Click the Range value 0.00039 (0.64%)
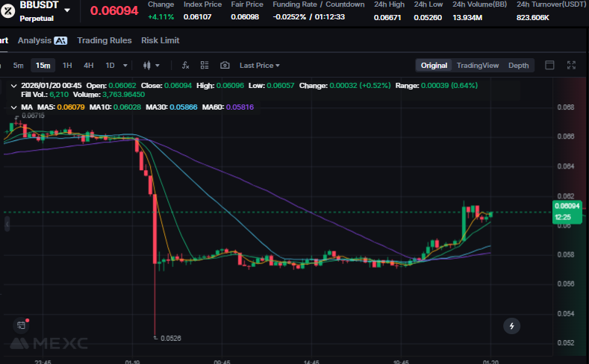The height and width of the screenshot is (364, 589). (449, 86)
